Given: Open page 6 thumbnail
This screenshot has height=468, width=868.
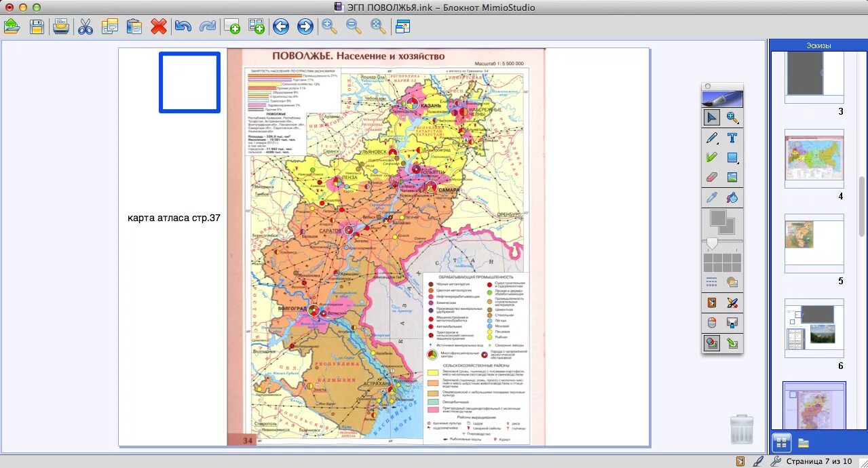Looking at the screenshot, I should 814,328.
